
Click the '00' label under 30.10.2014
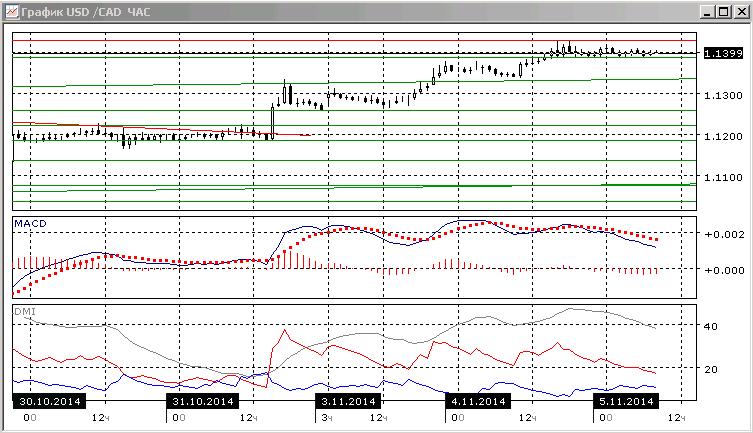30,418
